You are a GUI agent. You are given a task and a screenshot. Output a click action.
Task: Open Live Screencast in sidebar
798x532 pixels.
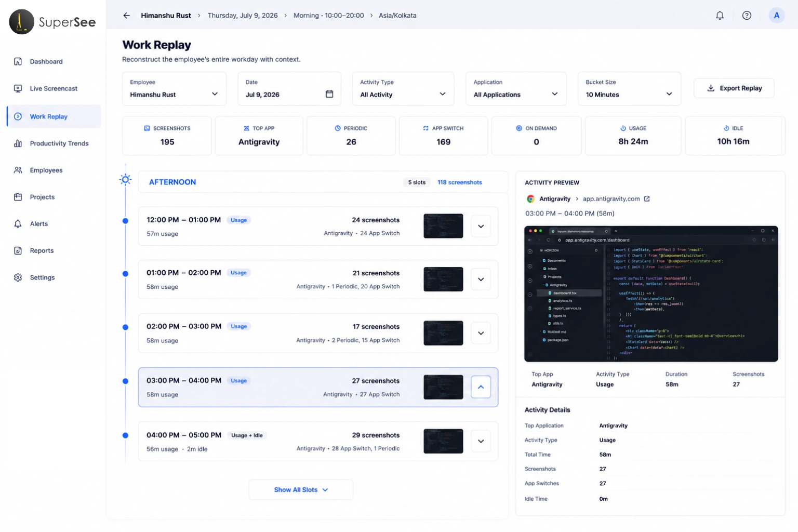pyautogui.click(x=54, y=88)
